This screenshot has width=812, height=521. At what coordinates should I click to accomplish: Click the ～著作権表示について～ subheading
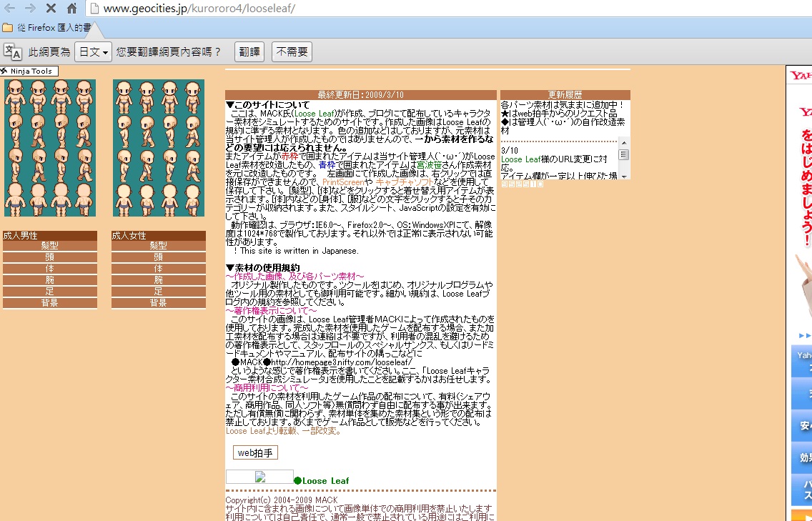coord(271,311)
